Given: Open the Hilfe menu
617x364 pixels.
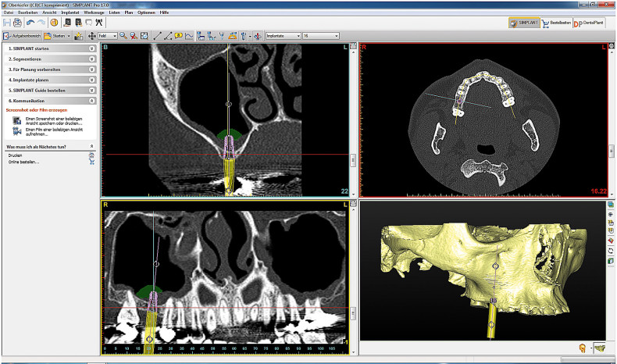Looking at the screenshot, I should [164, 12].
